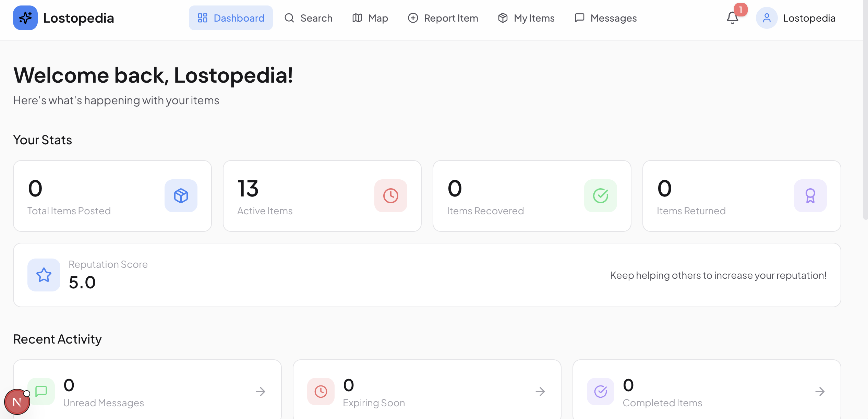Image resolution: width=868 pixels, height=419 pixels.
Task: Click the purple award ribbon icon on Items Returned
Action: click(810, 196)
